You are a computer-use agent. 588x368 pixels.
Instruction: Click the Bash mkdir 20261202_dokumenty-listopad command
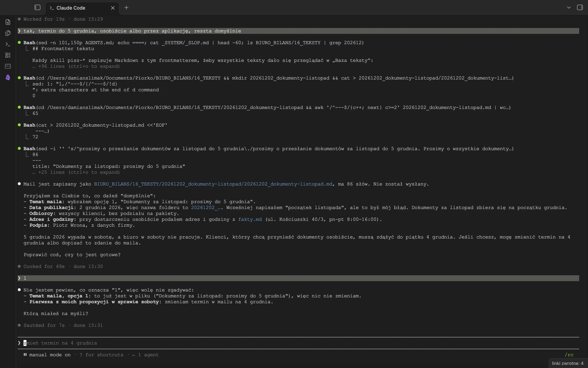[x=268, y=78]
